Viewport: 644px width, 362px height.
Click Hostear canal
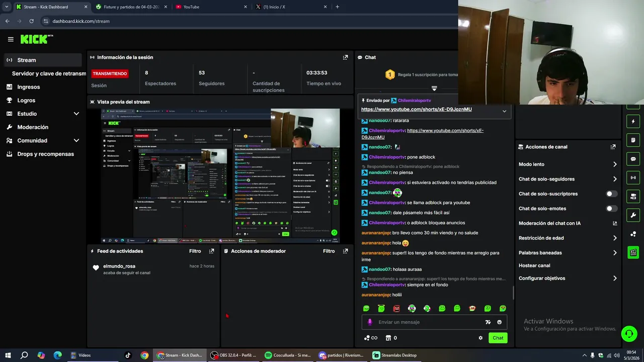click(x=534, y=265)
